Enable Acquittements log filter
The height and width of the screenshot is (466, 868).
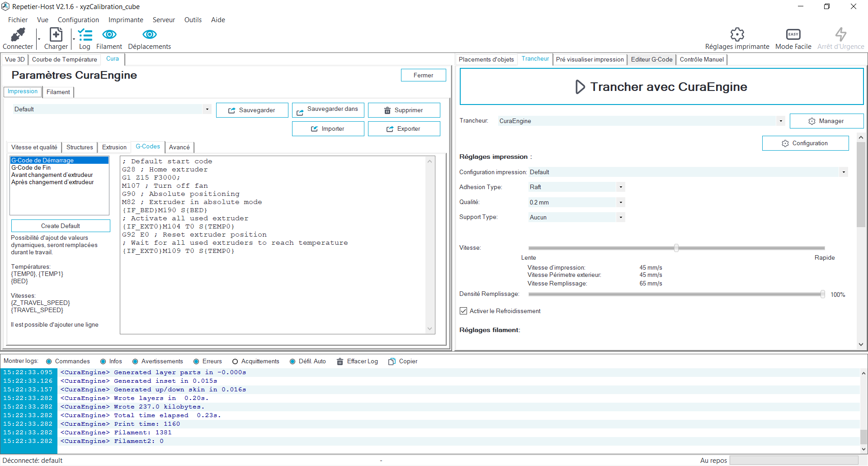(235, 361)
